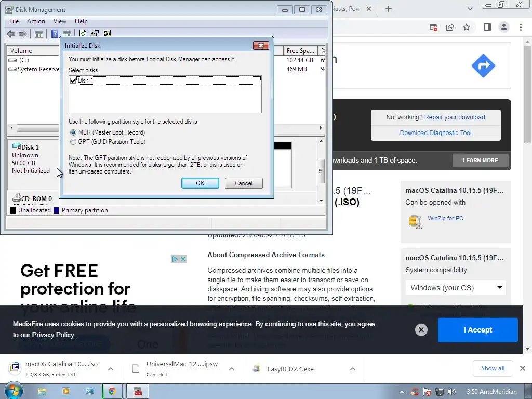This screenshot has height=399, width=532.
Task: Open the Help menu in Disk Management
Action: click(x=81, y=21)
